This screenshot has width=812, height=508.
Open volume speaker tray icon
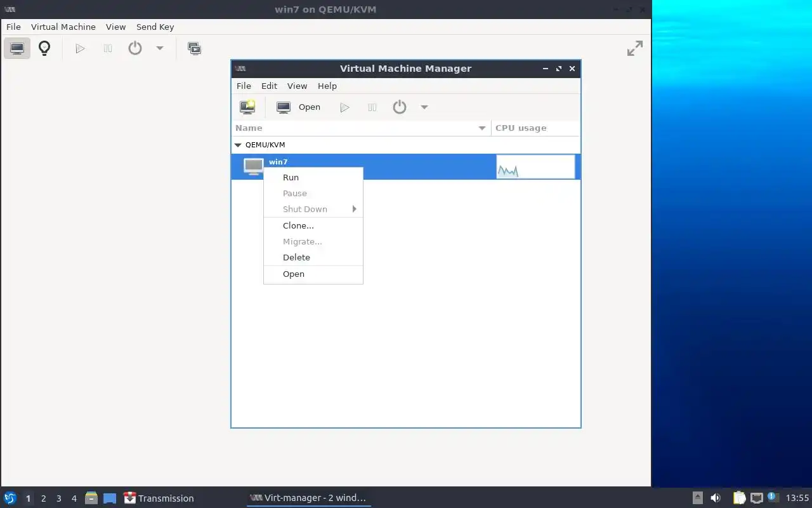coord(716,498)
